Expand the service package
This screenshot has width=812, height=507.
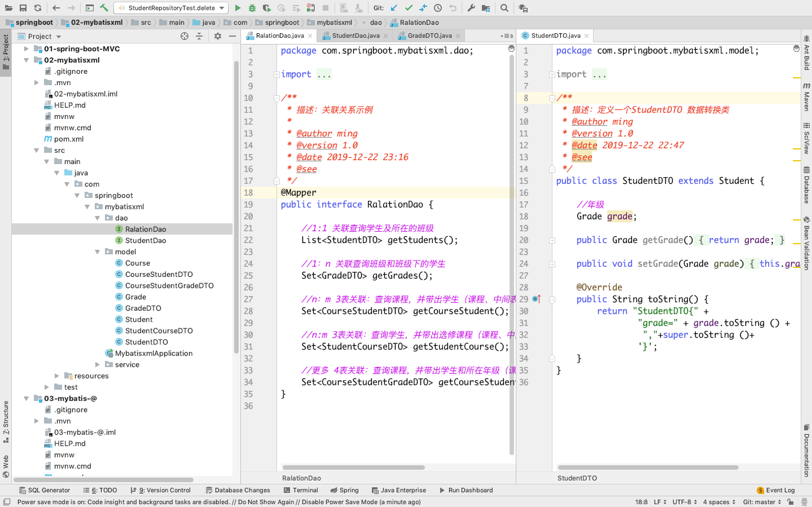point(97,365)
